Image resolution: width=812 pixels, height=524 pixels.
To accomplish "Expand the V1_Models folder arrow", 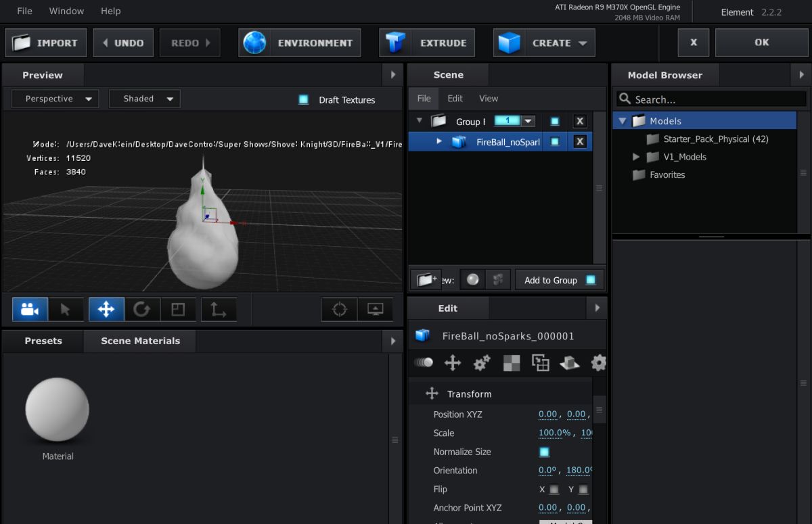I will tap(635, 157).
